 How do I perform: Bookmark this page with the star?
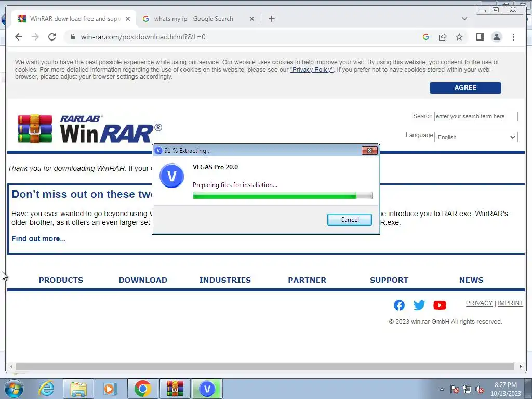[459, 37]
